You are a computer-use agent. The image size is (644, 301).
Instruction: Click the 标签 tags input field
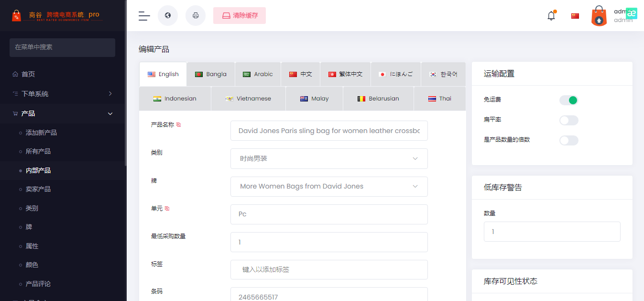coord(329,270)
